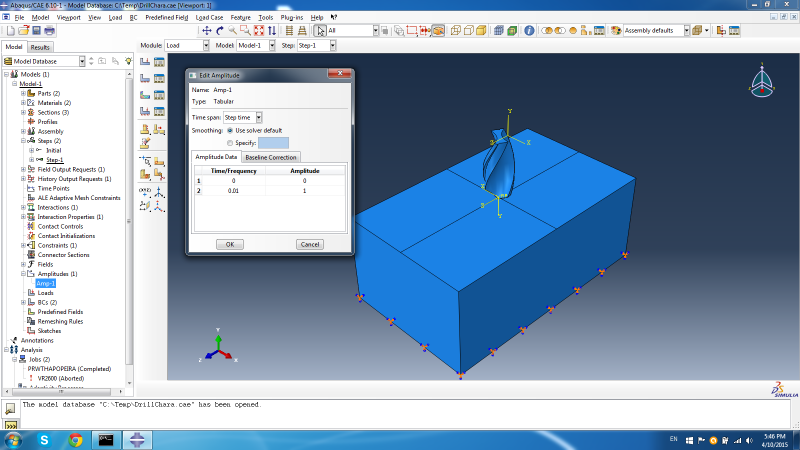Select hidden render style icon
800x450 pixels.
coord(468,31)
